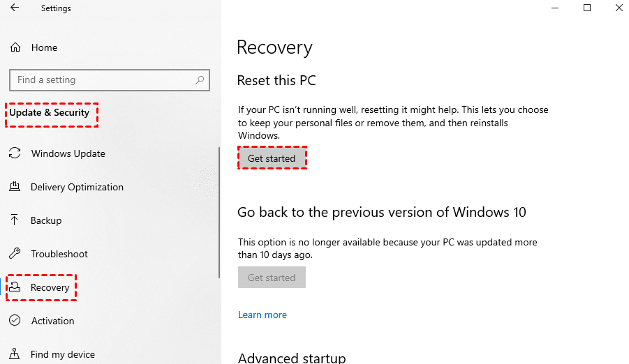Click the back arrow icon in Settings
This screenshot has width=629, height=364.
pos(15,8)
